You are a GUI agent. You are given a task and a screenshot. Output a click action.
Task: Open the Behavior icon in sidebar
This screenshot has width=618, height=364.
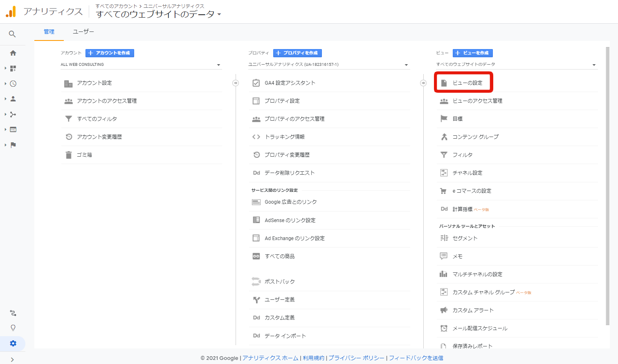pyautogui.click(x=13, y=129)
